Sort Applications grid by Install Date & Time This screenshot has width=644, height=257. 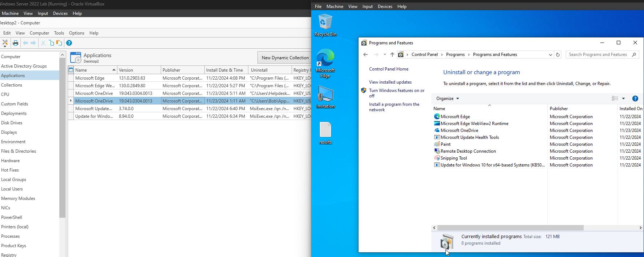(x=226, y=70)
